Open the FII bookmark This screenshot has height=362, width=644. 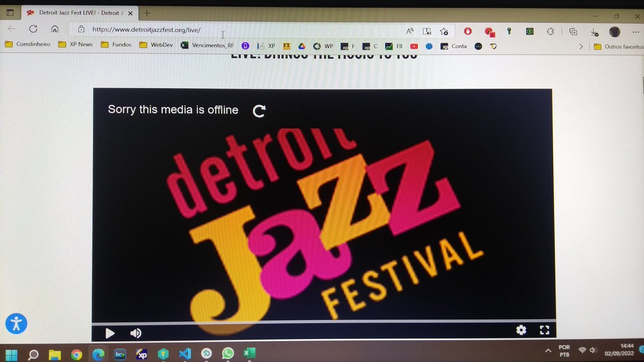click(x=394, y=47)
